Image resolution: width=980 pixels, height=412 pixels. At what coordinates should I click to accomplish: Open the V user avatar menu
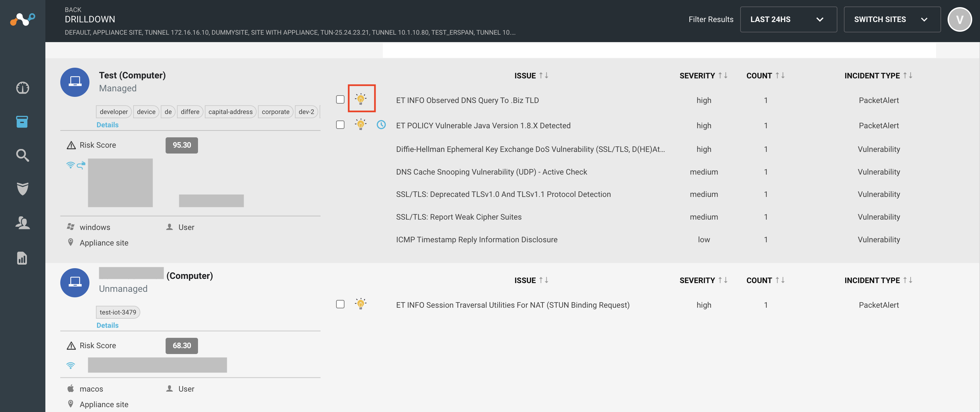click(x=960, y=19)
